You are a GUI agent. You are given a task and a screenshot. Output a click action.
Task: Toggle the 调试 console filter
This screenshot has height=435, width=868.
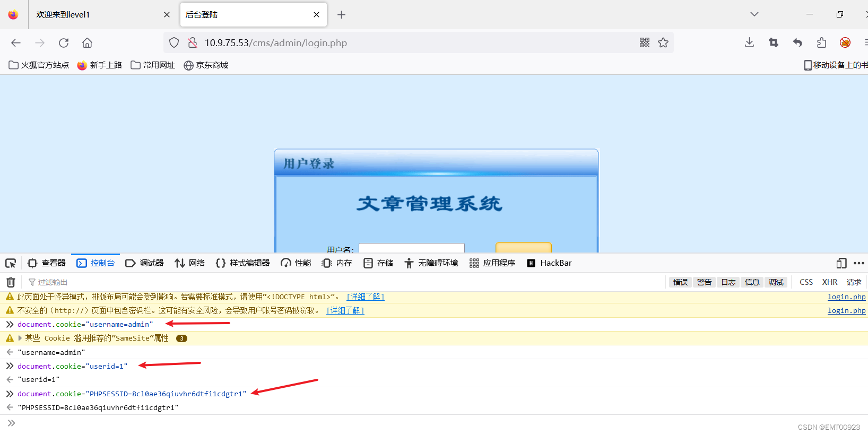(776, 282)
